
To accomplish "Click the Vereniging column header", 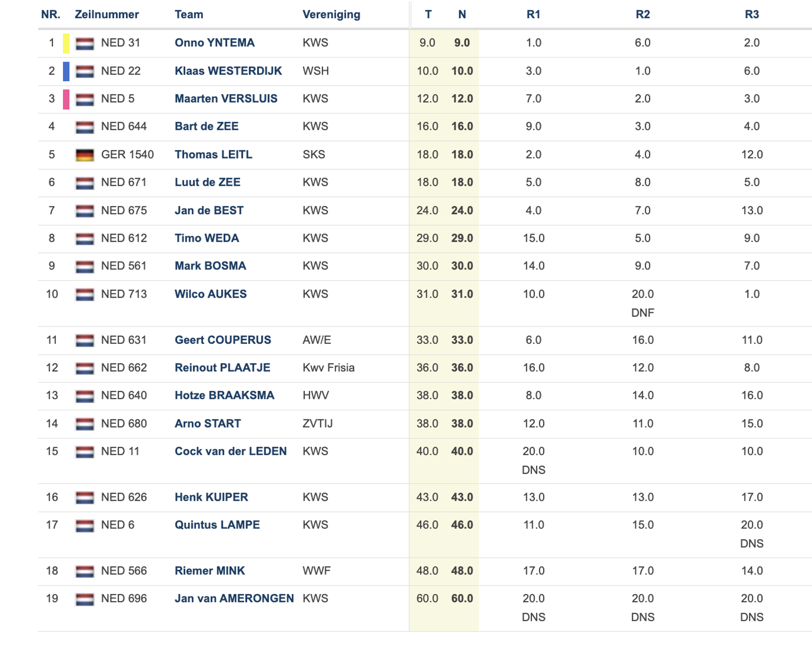I will [x=331, y=14].
